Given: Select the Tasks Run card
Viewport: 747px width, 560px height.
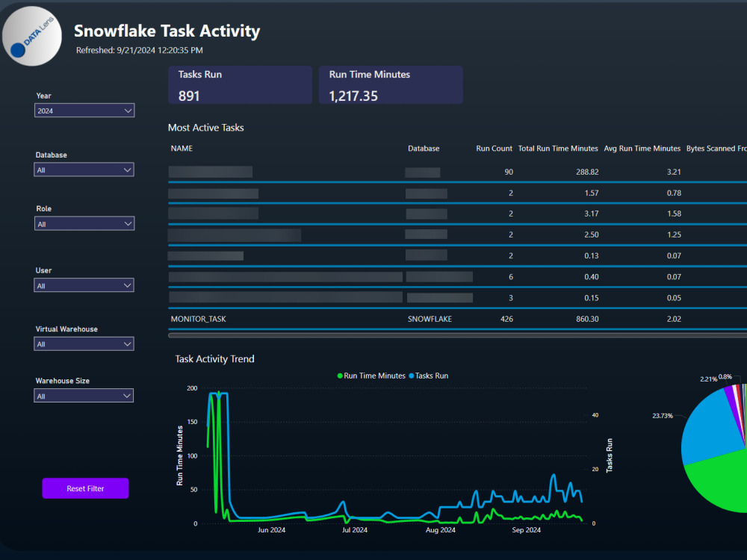Looking at the screenshot, I should tap(240, 85).
